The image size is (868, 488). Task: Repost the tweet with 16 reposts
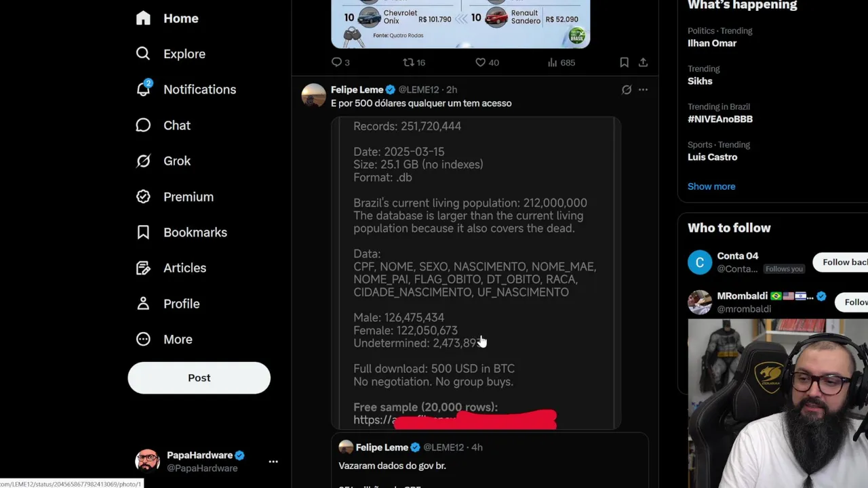click(409, 62)
